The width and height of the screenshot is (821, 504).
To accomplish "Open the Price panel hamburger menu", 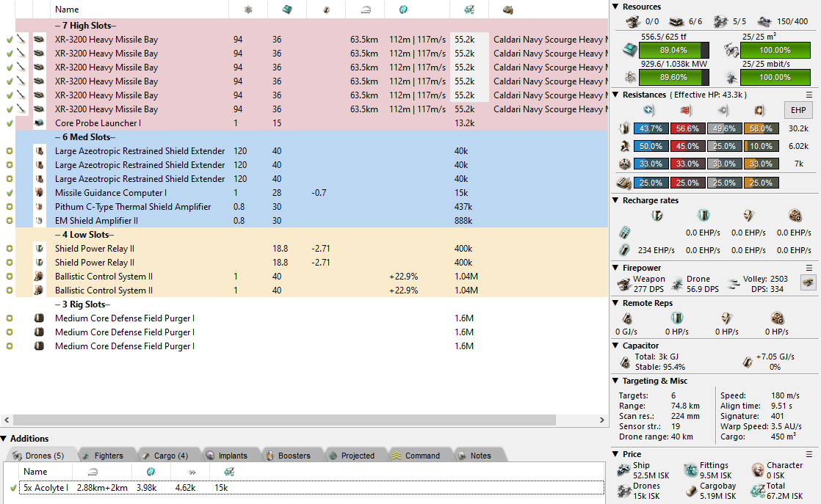I will [809, 454].
